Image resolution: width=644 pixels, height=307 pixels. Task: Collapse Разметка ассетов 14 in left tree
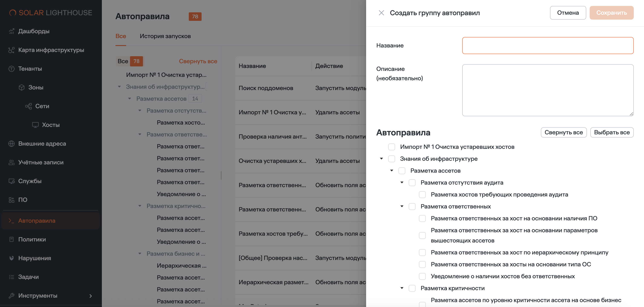pyautogui.click(x=130, y=99)
